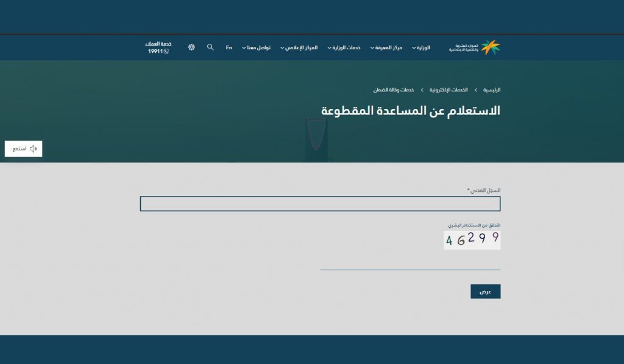Click the خدمة العملاء customer service label
The width and height of the screenshot is (624, 364).
[158, 44]
